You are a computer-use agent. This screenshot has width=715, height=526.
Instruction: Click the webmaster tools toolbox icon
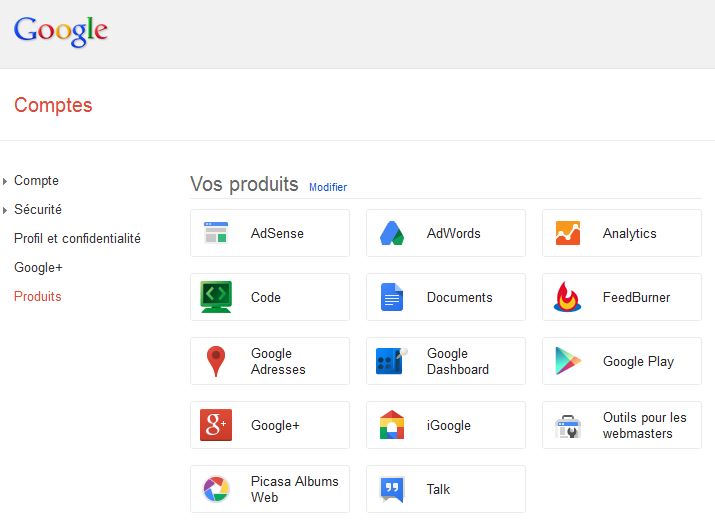point(568,426)
